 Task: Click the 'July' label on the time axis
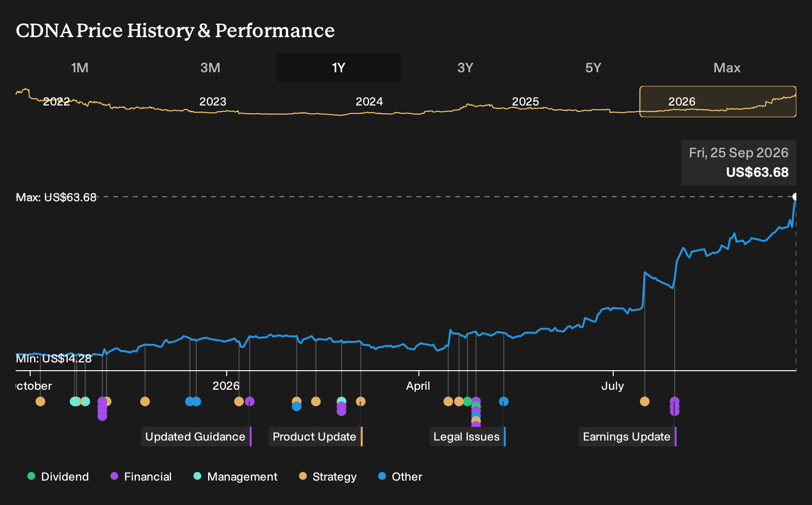point(613,386)
